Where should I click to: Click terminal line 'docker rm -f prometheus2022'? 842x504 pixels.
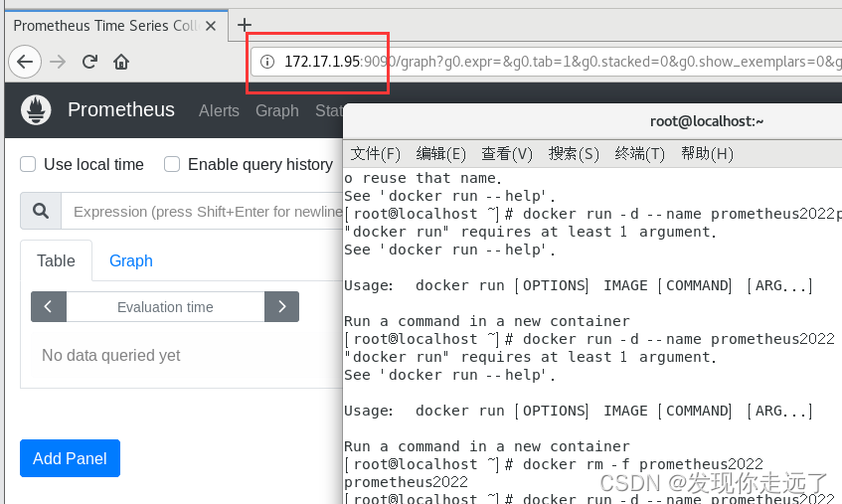click(x=643, y=464)
